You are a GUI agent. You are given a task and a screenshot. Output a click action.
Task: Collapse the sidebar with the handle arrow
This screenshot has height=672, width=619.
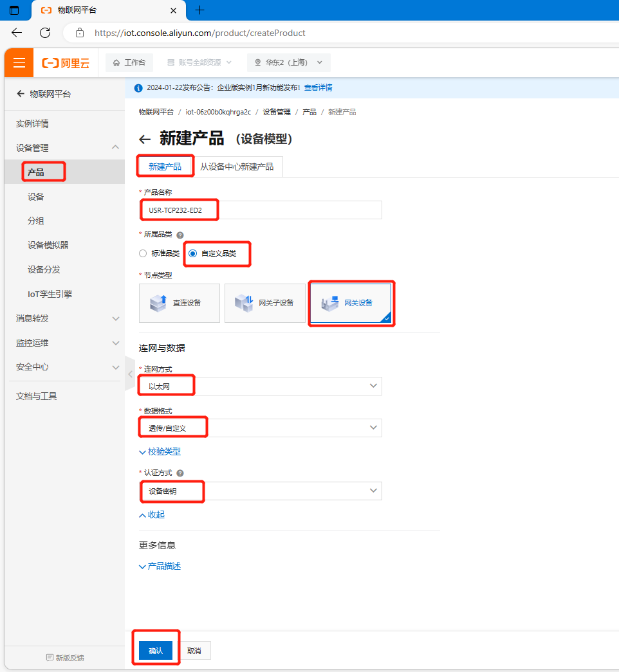click(x=130, y=374)
